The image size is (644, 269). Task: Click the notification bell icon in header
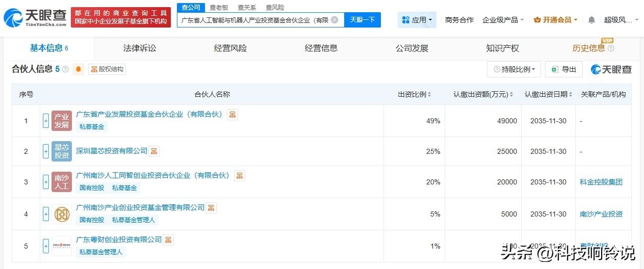click(x=591, y=20)
